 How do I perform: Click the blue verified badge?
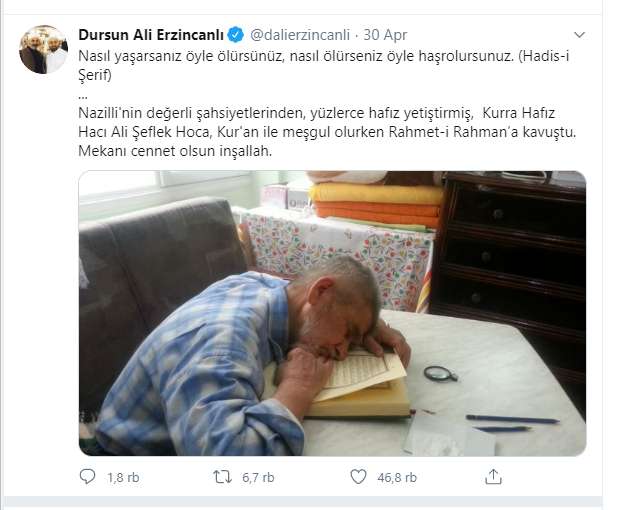[x=236, y=35]
